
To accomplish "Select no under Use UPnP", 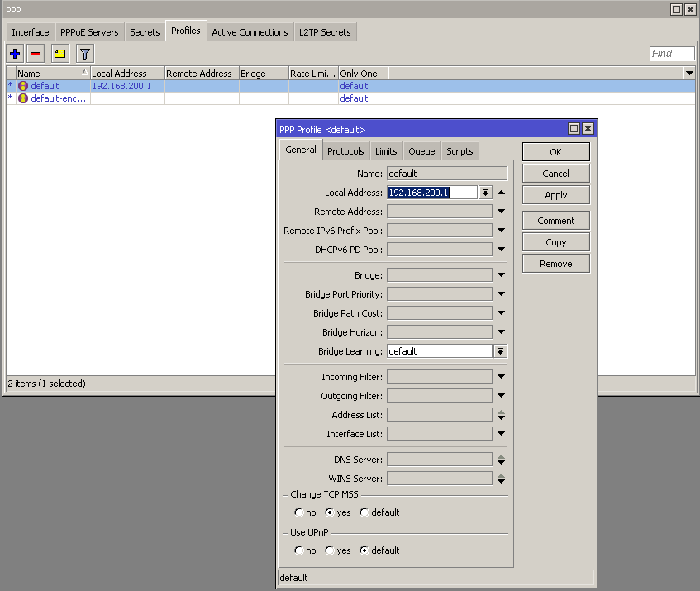I will coord(298,550).
